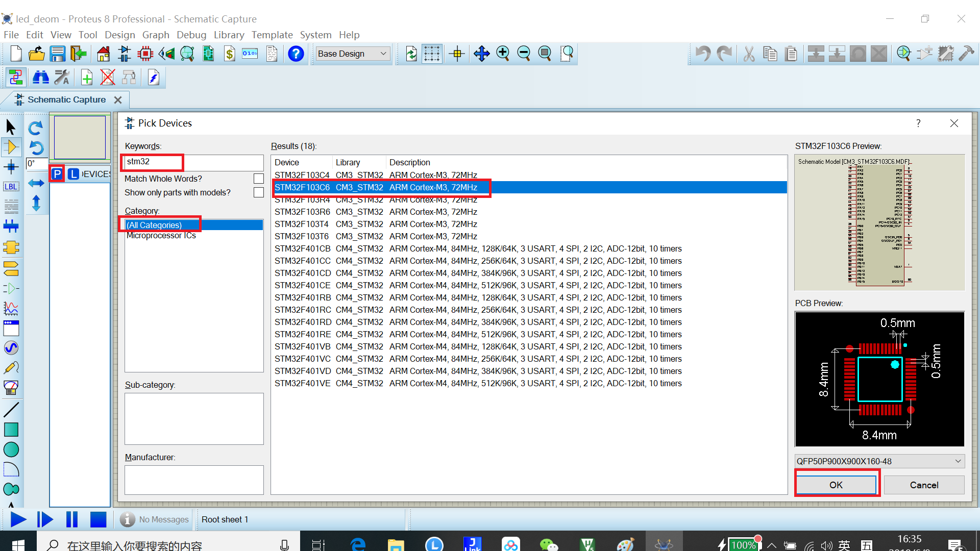Screen dimensions: 980x551
Task: Open the Library menu
Action: 228,35
